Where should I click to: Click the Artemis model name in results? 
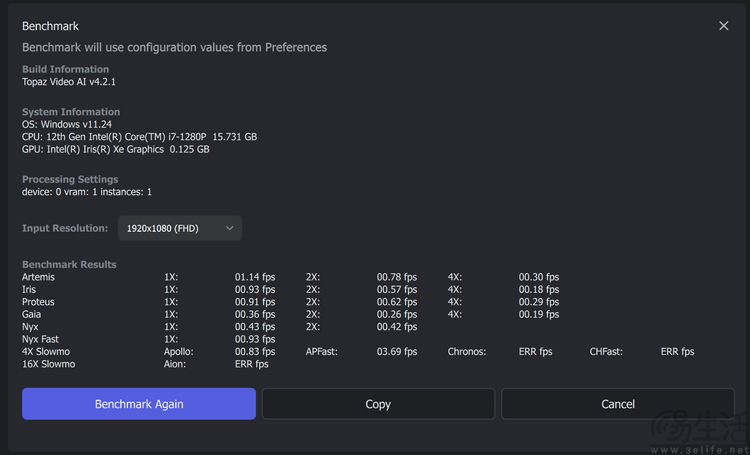[x=39, y=277]
